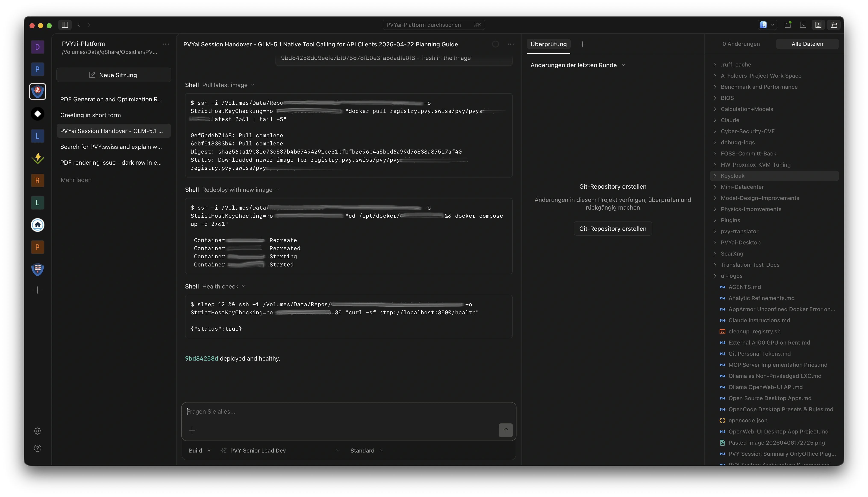This screenshot has height=497, width=868.
Task: Select the orange R project icon
Action: (x=38, y=180)
